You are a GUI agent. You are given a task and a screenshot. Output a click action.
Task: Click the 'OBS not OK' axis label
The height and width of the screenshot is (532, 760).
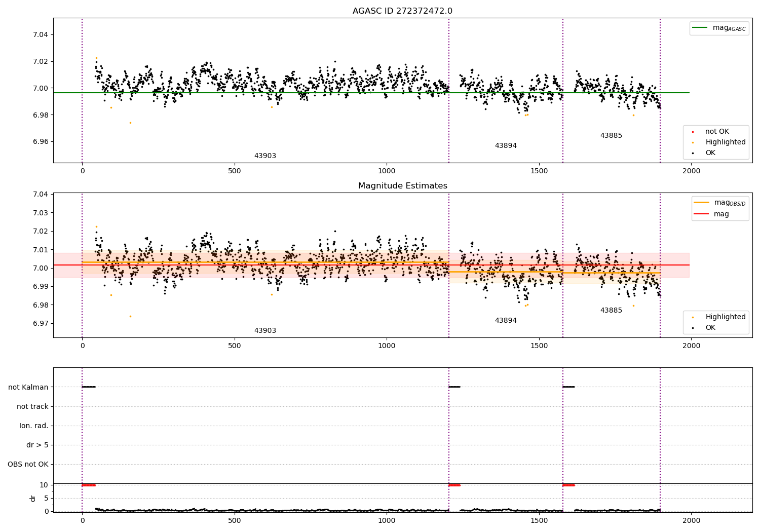click(28, 464)
